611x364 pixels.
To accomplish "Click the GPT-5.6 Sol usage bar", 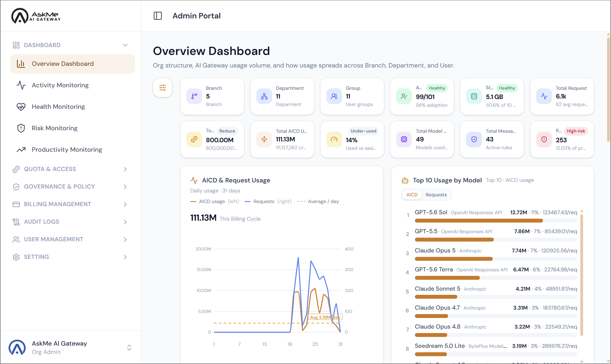I will pos(496,221).
